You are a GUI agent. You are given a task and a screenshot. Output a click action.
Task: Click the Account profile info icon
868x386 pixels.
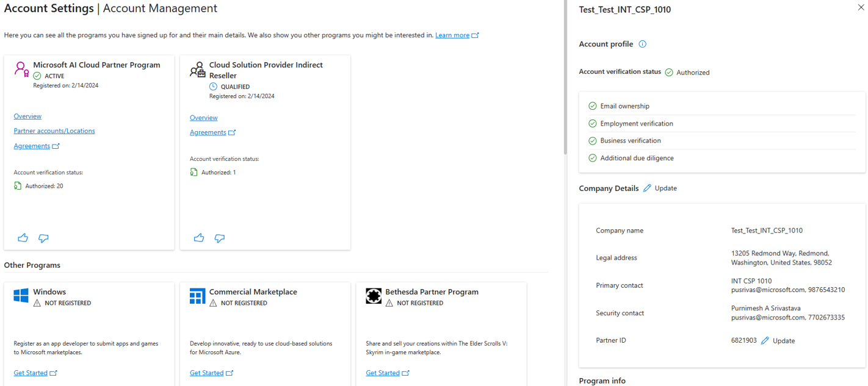(642, 44)
